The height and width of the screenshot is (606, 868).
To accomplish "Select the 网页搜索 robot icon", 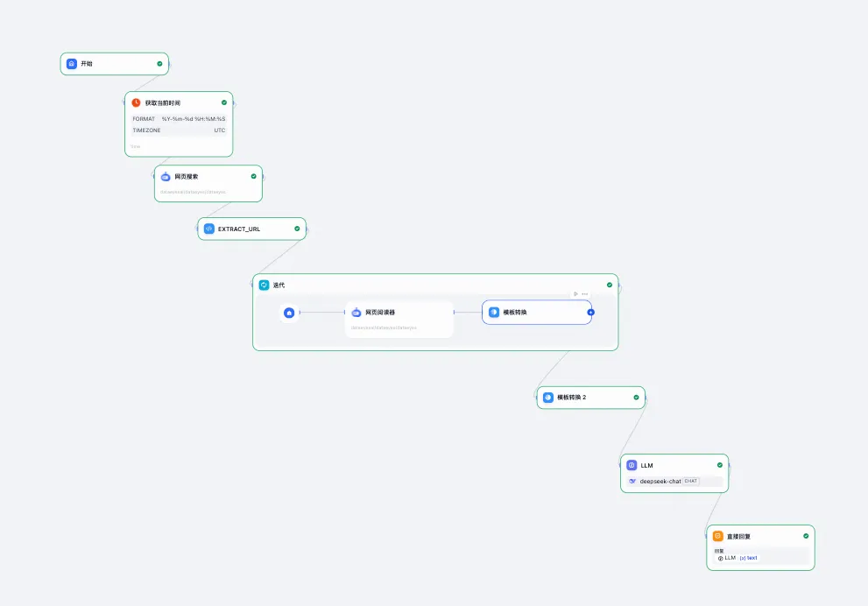I will pyautogui.click(x=166, y=176).
